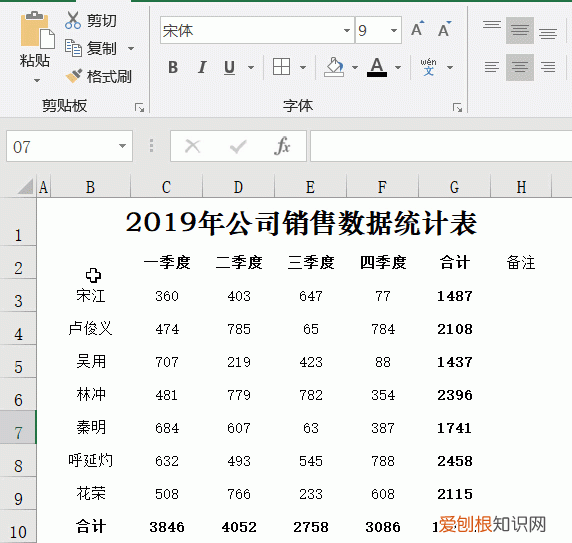This screenshot has height=543, width=572.
Task: Expand borders dropdown arrow
Action: pos(303,67)
